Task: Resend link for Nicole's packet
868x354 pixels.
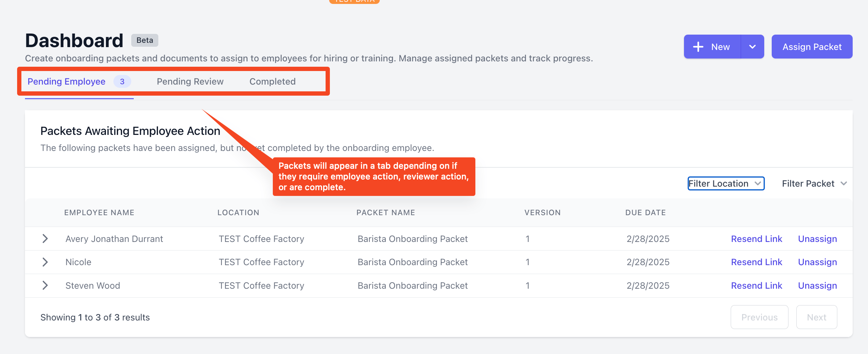Action: click(x=756, y=262)
